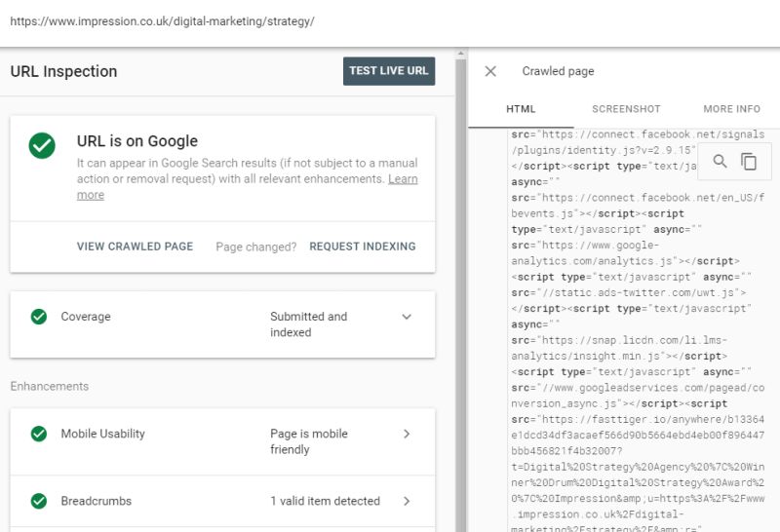Open Breadcrumbs details arrow
Image resolution: width=780 pixels, height=532 pixels.
[x=407, y=501]
